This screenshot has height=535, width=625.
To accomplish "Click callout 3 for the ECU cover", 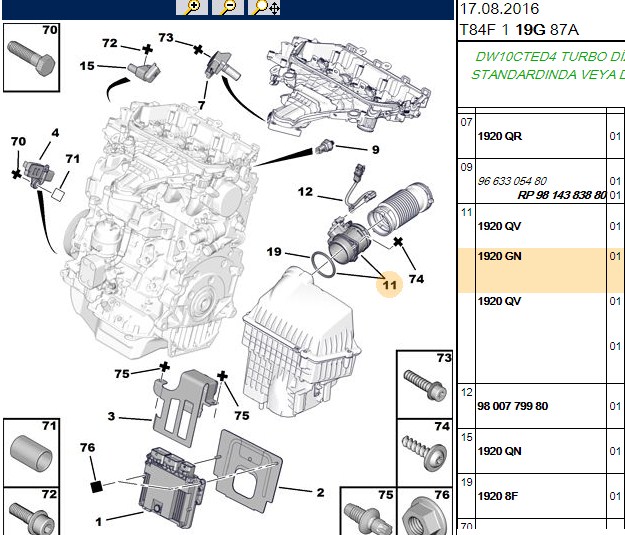I will click(x=111, y=417).
